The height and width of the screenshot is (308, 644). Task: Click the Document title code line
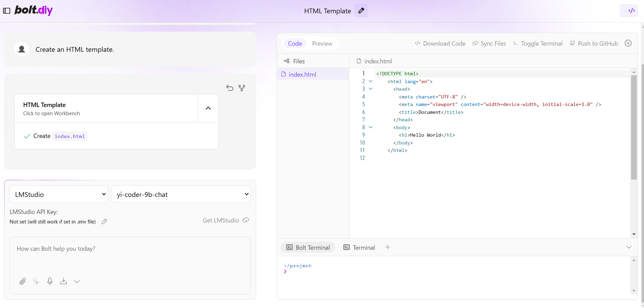431,112
